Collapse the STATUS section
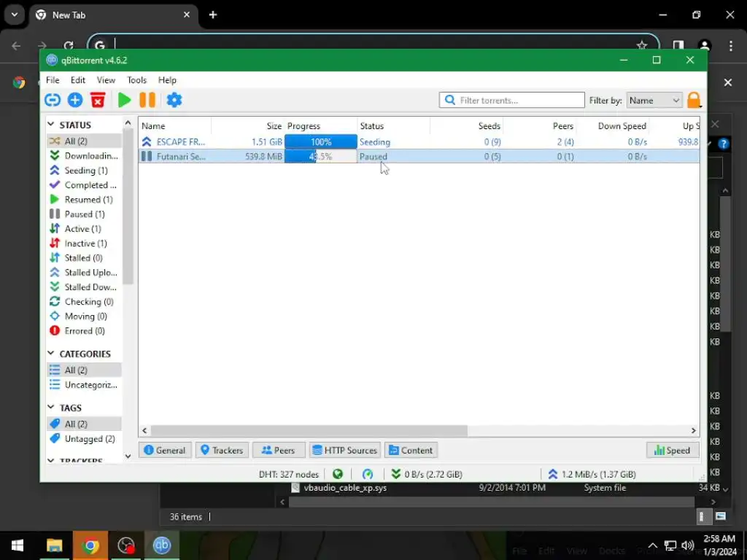747x560 pixels. 51,124
